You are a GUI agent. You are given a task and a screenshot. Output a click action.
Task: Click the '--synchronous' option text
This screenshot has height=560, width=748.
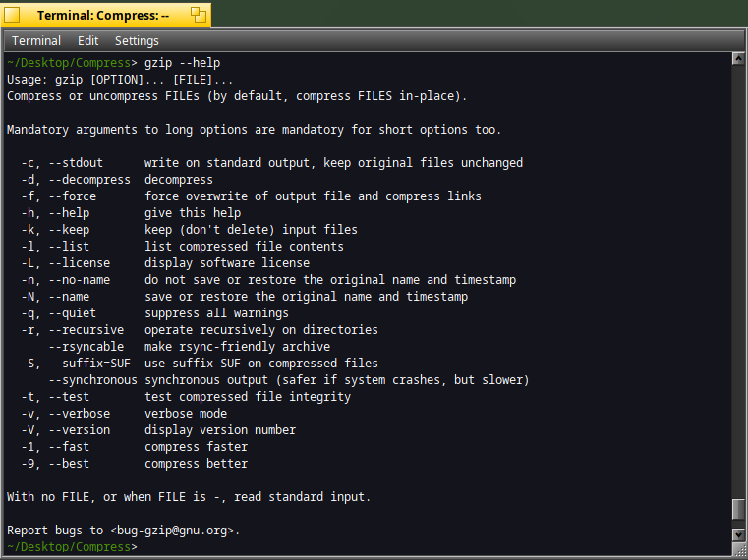(x=93, y=380)
